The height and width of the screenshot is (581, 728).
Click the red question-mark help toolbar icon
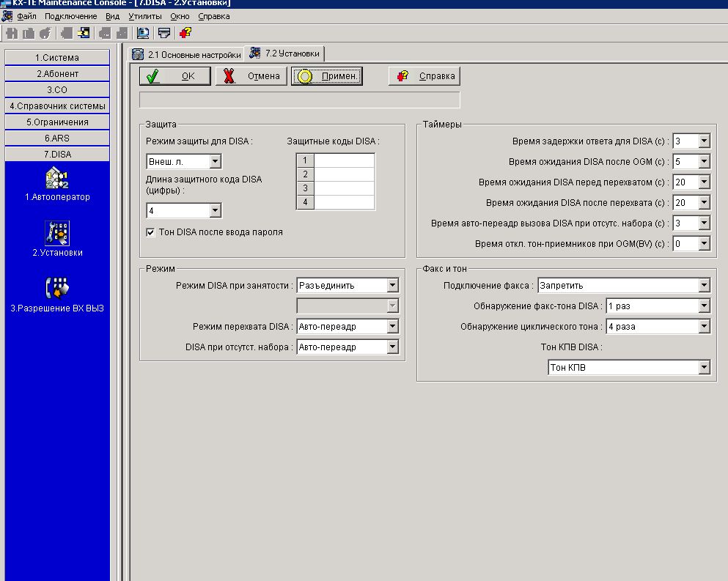tap(185, 33)
